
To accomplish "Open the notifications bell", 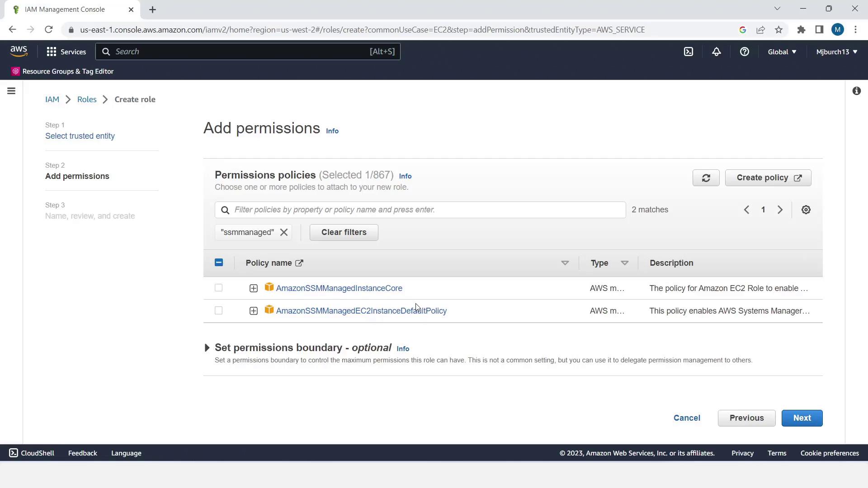I will (x=716, y=52).
